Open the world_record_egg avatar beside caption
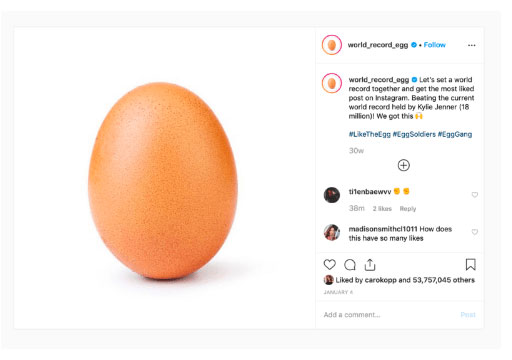This screenshot has width=512, height=360. [x=332, y=83]
